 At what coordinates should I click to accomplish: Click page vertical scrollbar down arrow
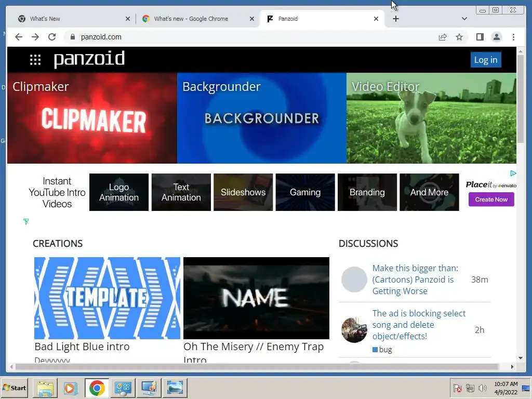click(521, 357)
